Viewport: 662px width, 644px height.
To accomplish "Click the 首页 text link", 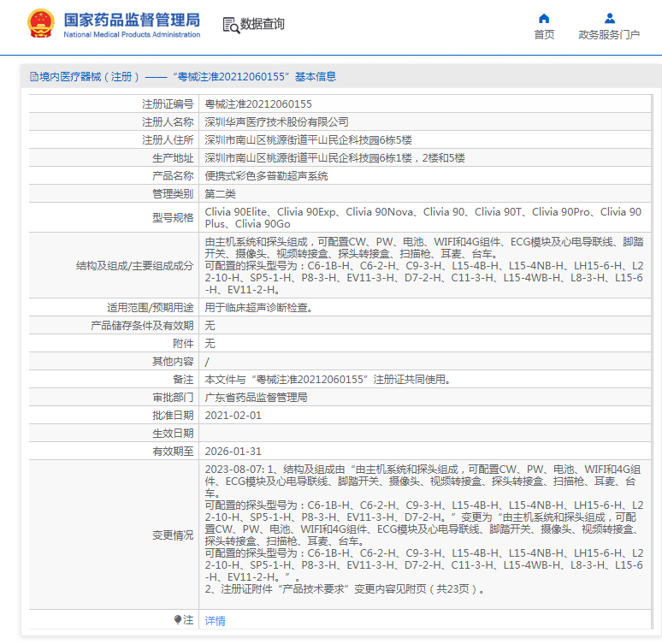I will (x=544, y=34).
